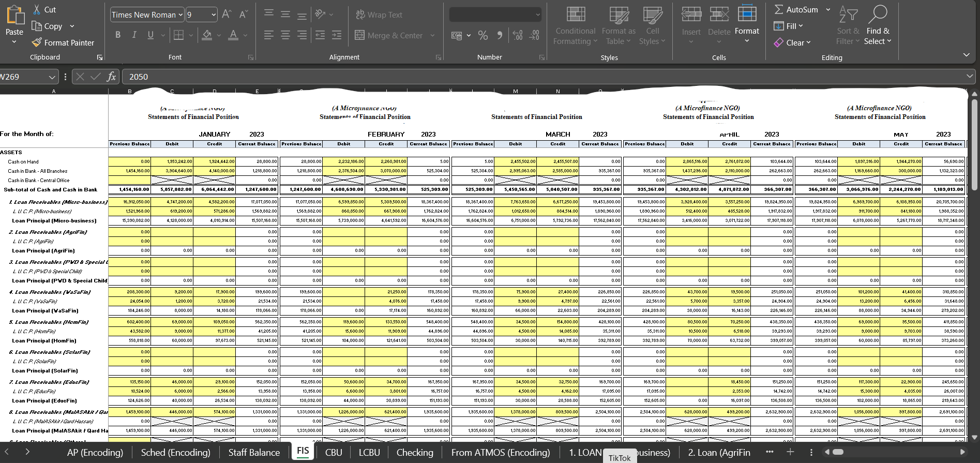Open the AutoSum dropdown arrow

coord(828,9)
